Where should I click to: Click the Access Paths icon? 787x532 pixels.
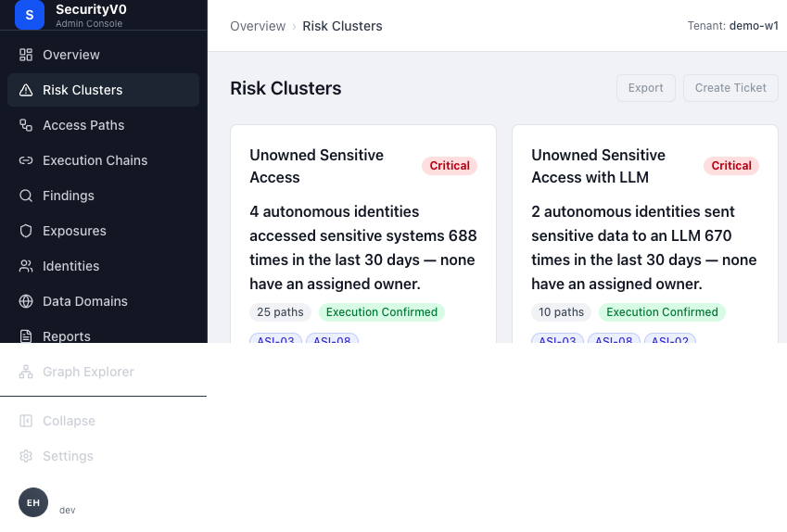click(x=26, y=125)
